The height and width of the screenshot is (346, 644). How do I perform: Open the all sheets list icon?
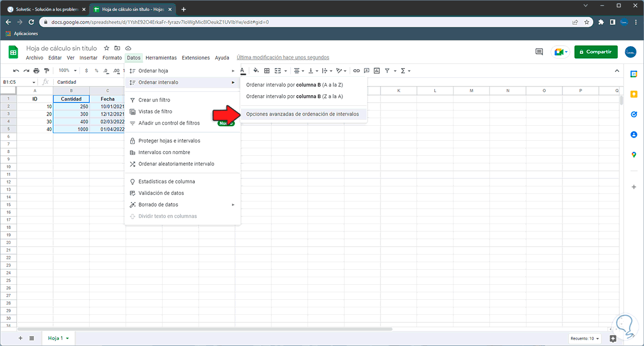click(x=32, y=338)
